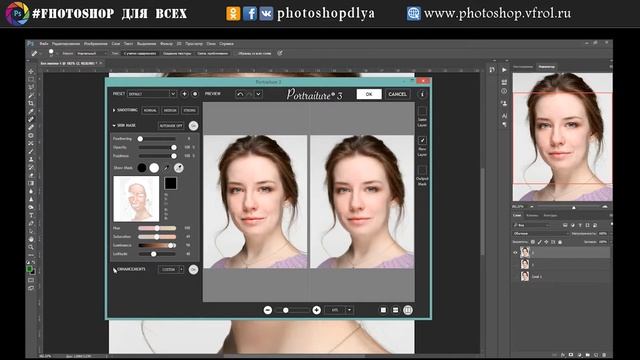Check the Same Layer checkbox
Viewport: 640px width, 360px height.
(422, 111)
